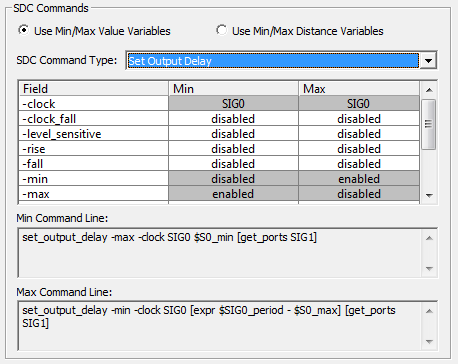Click the Min column header
Screen dimensions: 458x364
tap(233, 89)
